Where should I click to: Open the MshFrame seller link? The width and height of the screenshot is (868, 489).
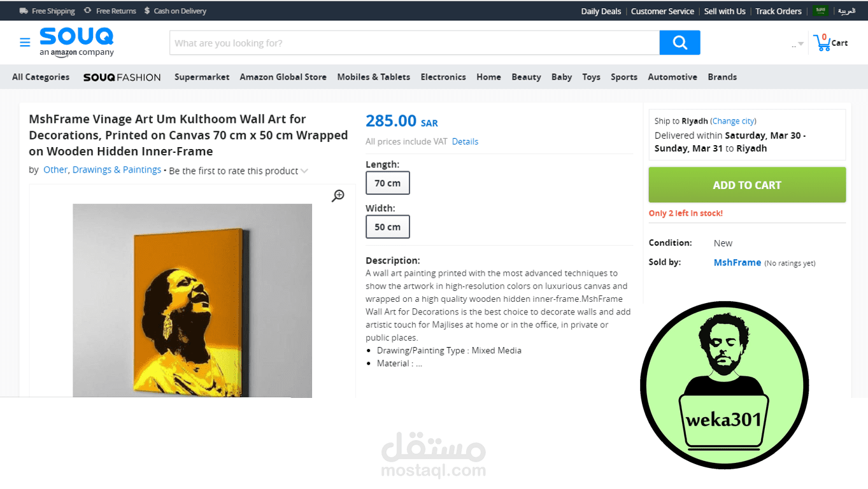(x=737, y=262)
